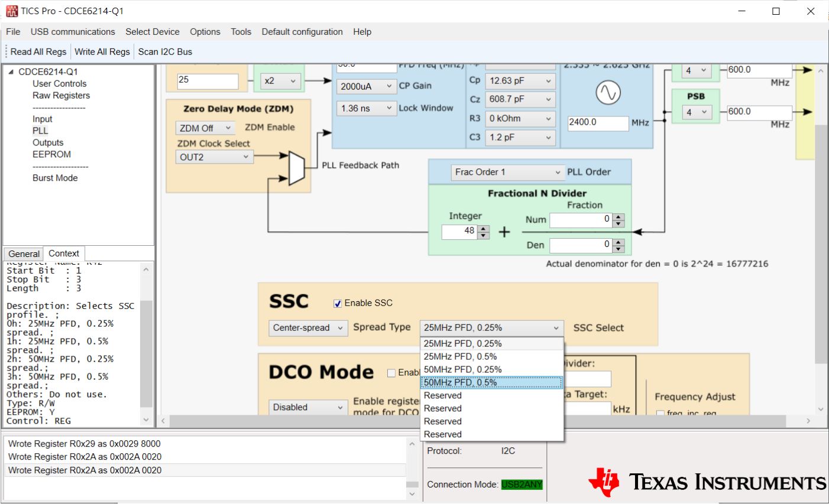The image size is (829, 504).
Task: Open the Cz 608.7 pF dropdown
Action: tap(520, 99)
